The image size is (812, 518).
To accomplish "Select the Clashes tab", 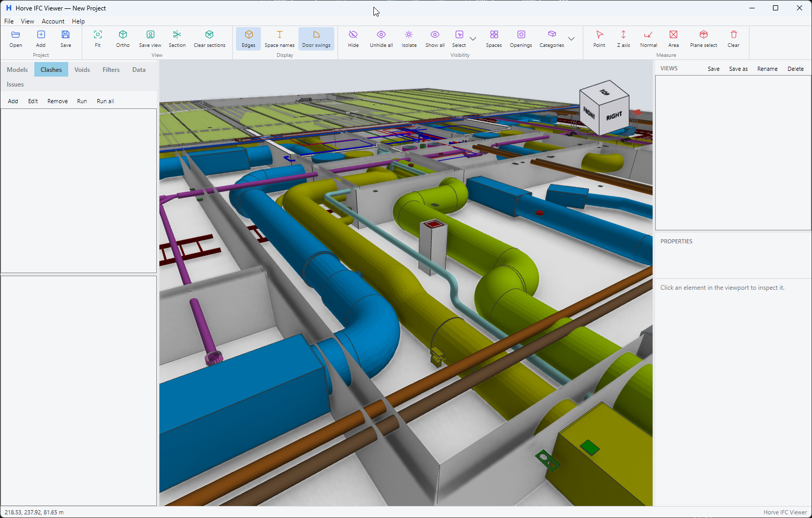I will click(x=51, y=69).
